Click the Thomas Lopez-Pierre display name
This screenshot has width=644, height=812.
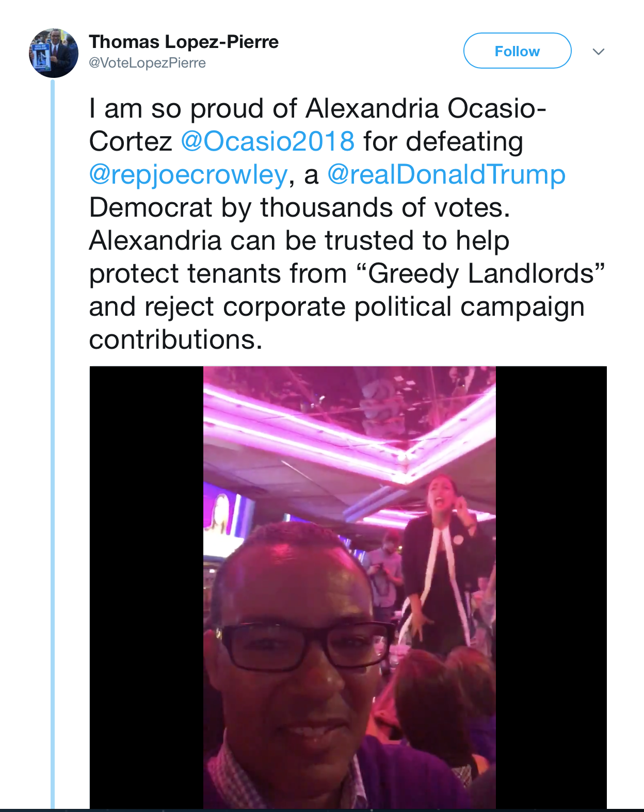(184, 42)
